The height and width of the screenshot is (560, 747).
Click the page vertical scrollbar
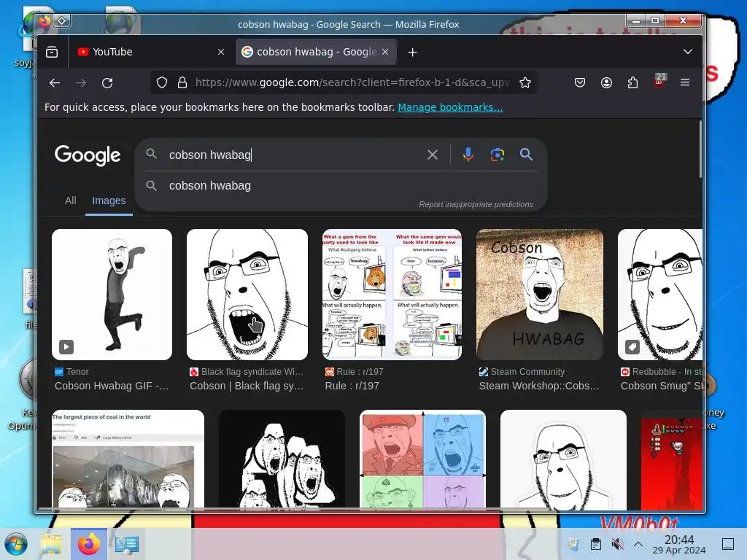tap(700, 149)
